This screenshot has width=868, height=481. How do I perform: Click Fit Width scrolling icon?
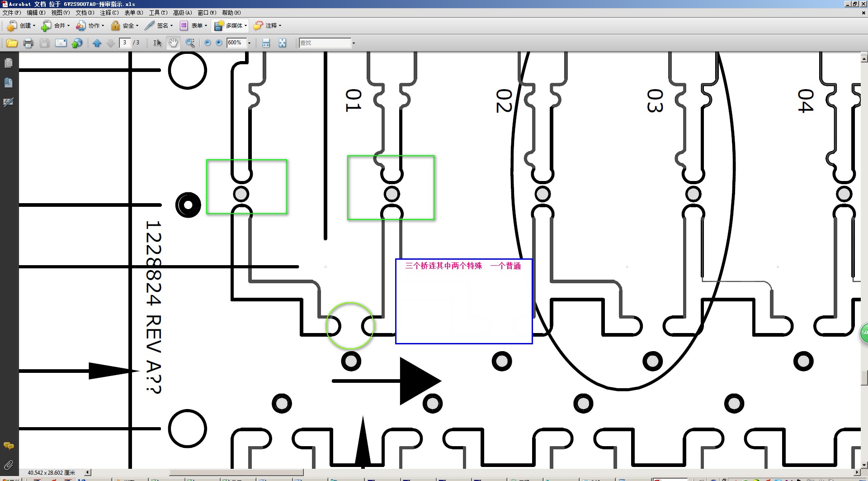(x=266, y=43)
